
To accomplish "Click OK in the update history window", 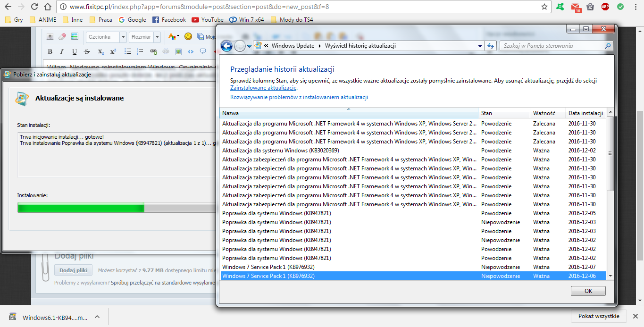I will (588, 291).
